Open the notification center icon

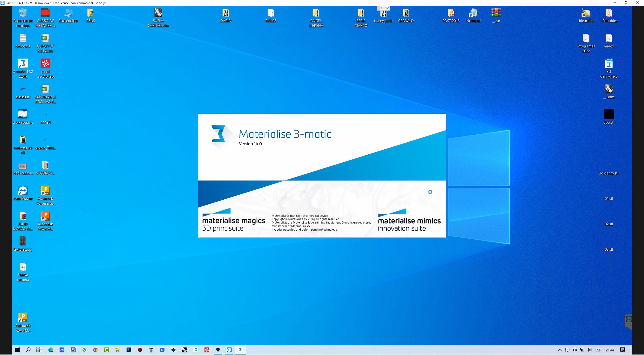click(622, 350)
